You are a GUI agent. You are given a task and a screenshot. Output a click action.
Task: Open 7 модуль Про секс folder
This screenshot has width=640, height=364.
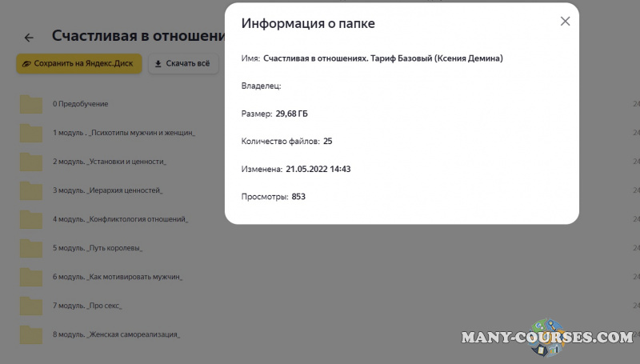point(87,306)
